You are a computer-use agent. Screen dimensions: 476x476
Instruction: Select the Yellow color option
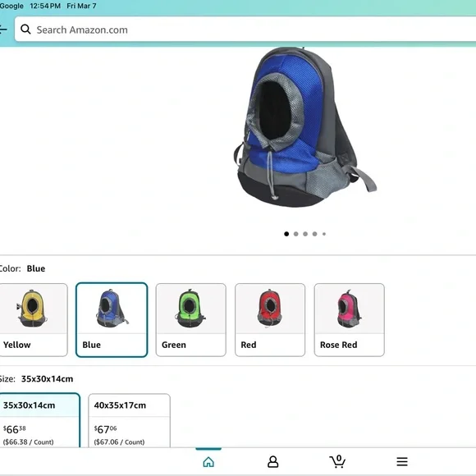(34, 320)
